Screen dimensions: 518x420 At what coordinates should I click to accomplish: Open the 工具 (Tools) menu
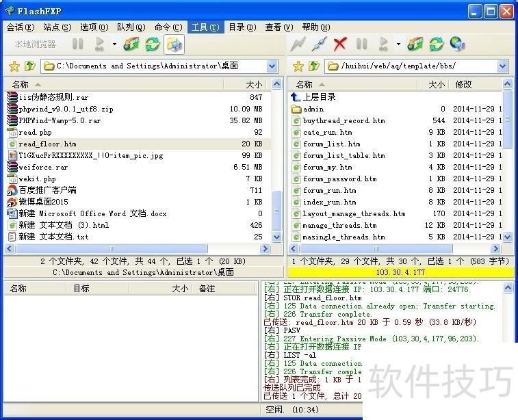(204, 27)
